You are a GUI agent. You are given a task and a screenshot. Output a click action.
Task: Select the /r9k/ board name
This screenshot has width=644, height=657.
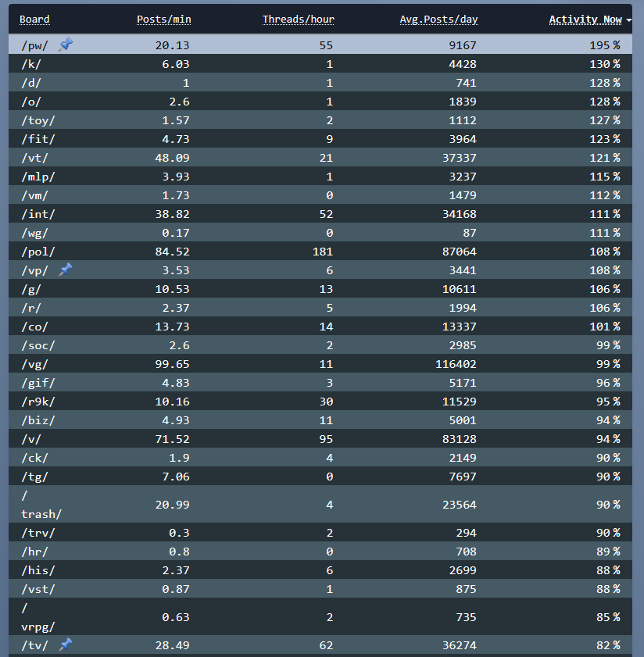pos(38,402)
